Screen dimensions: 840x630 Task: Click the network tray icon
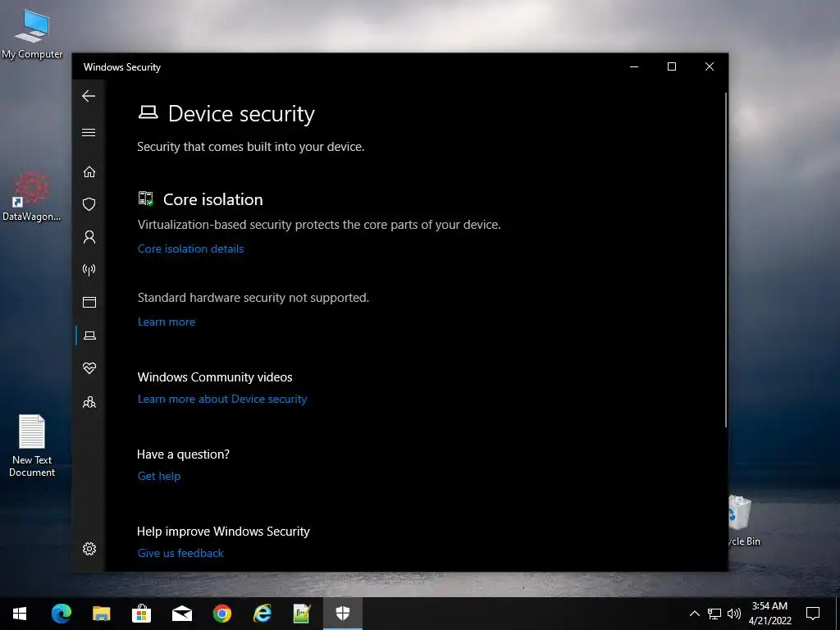714,614
